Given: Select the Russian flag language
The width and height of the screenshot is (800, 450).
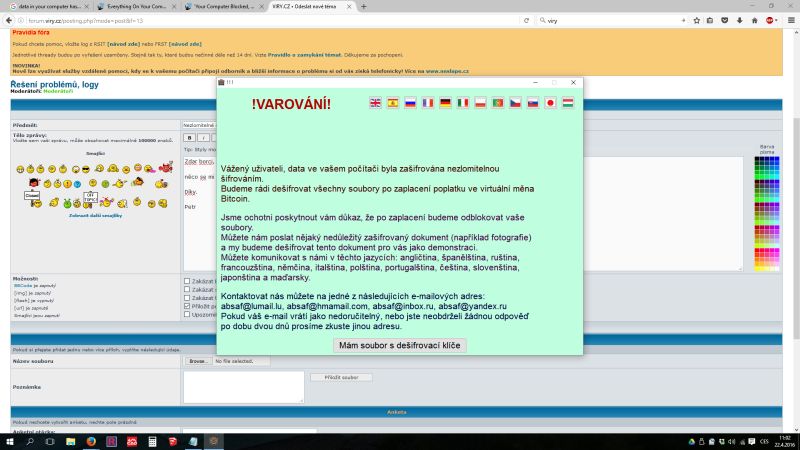Looking at the screenshot, I should [410, 103].
